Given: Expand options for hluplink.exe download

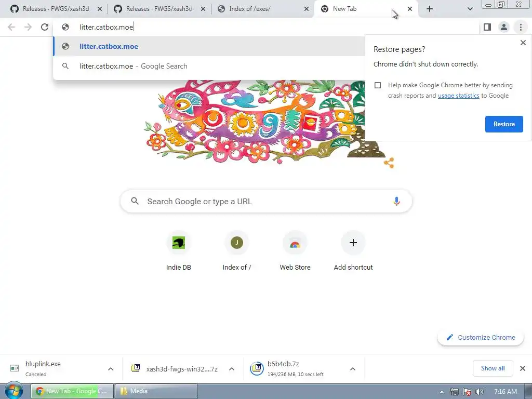Looking at the screenshot, I should coord(111,369).
